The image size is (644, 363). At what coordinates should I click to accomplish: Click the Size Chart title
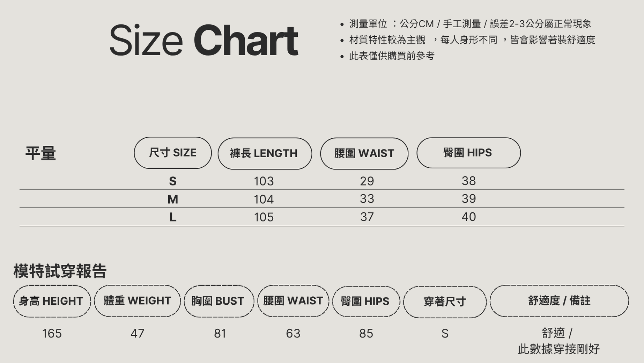[203, 40]
